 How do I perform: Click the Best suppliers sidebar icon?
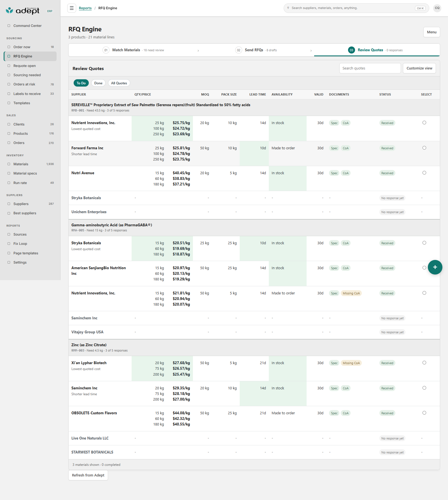coord(9,213)
